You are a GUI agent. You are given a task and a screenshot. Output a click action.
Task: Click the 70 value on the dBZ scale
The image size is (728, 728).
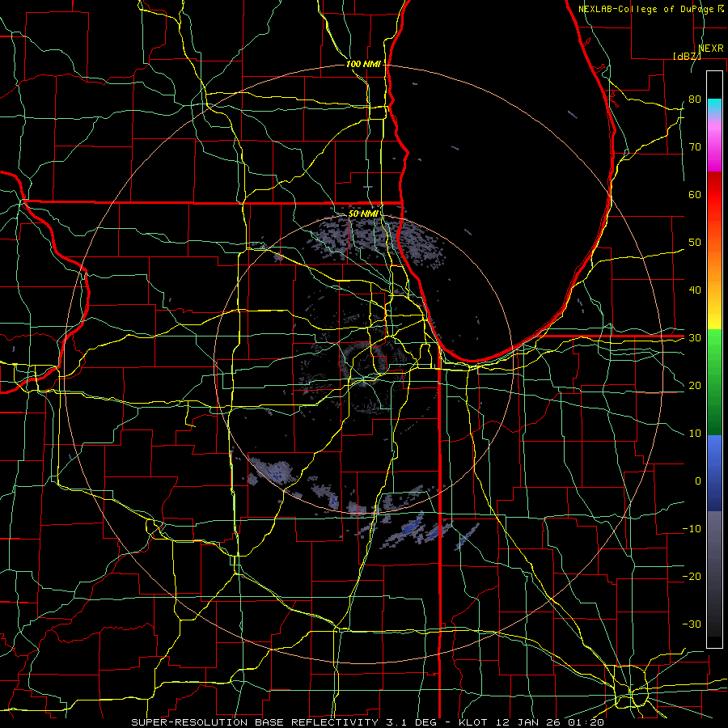pyautogui.click(x=695, y=147)
